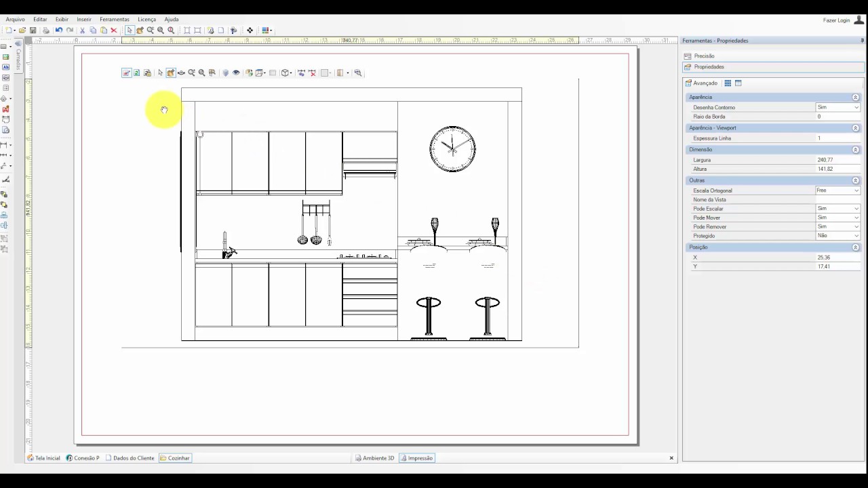Image resolution: width=868 pixels, height=488 pixels.
Task: Edit the X position value
Action: [x=838, y=258]
